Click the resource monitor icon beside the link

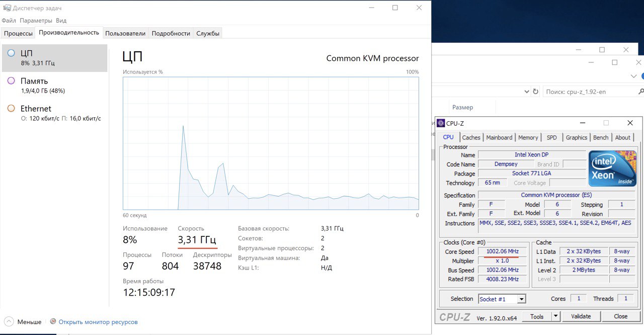tap(53, 321)
